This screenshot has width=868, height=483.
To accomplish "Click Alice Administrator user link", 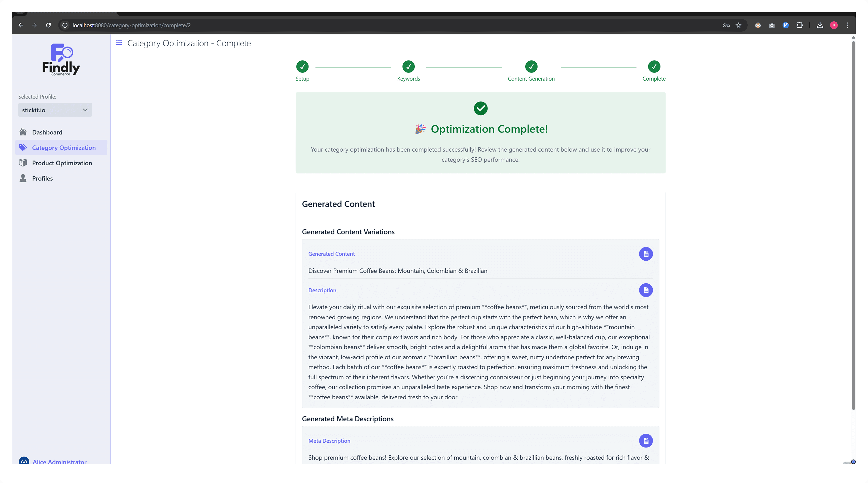I will [59, 461].
